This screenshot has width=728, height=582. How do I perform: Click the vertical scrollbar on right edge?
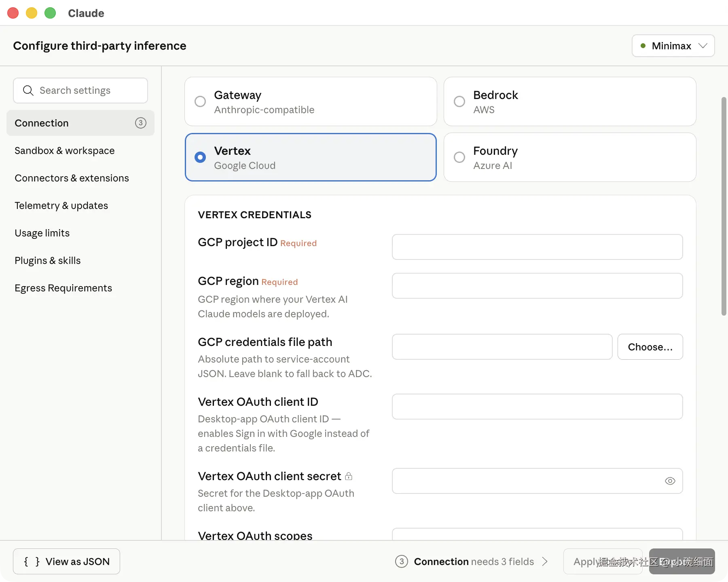(x=724, y=206)
